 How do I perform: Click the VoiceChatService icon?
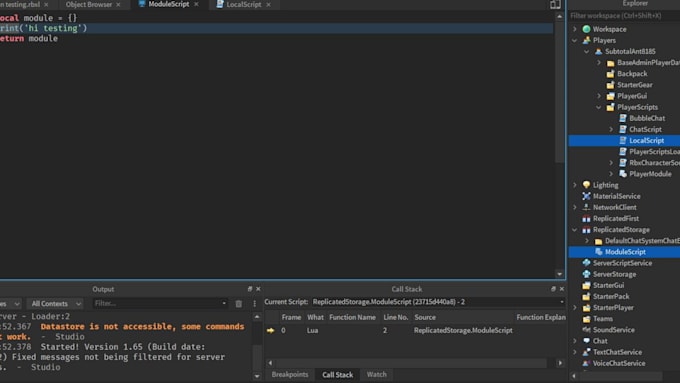click(x=586, y=363)
